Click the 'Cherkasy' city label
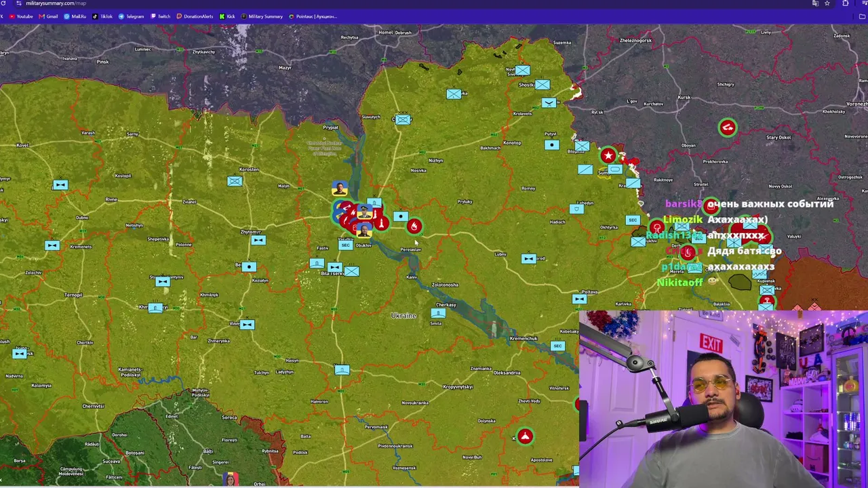 [x=446, y=305]
